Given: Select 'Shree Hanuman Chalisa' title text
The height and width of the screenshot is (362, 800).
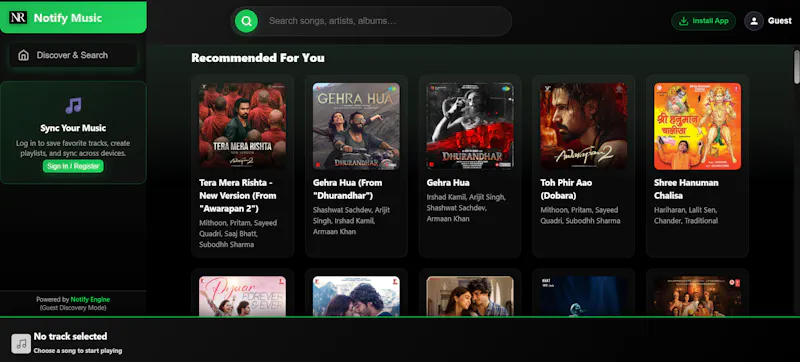Looking at the screenshot, I should (686, 189).
